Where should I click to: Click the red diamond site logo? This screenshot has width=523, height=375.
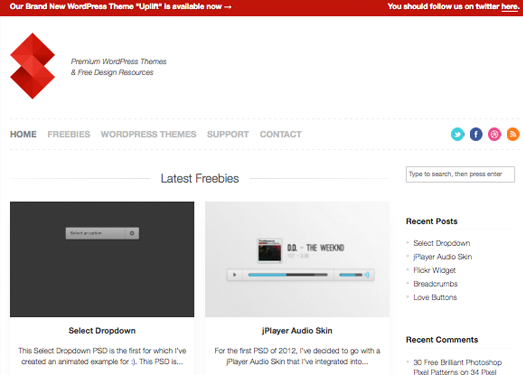click(32, 66)
